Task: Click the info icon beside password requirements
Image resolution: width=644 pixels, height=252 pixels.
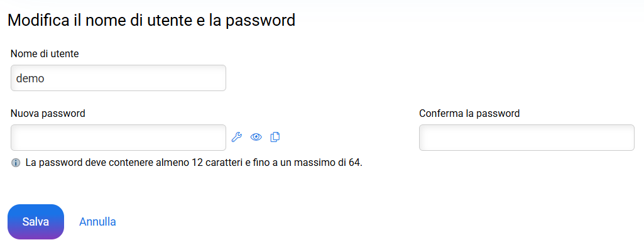Action: 16,163
